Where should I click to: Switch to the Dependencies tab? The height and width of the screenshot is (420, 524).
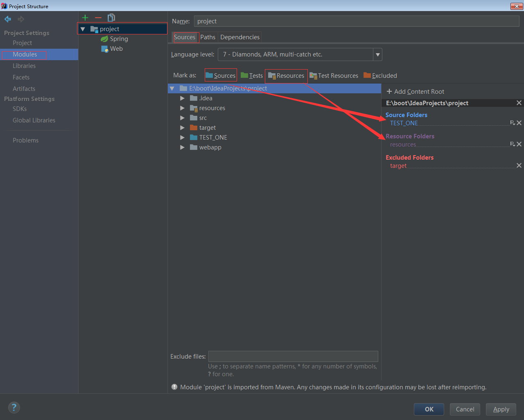pos(240,37)
